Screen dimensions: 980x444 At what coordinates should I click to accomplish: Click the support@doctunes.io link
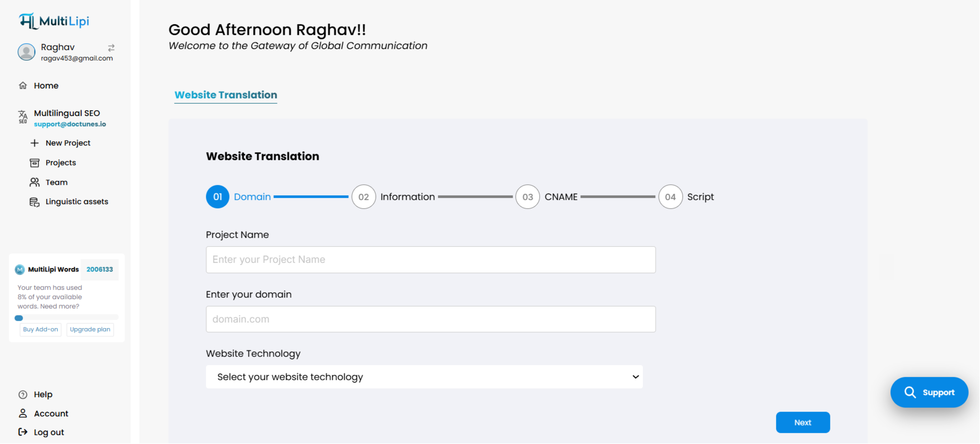point(70,124)
